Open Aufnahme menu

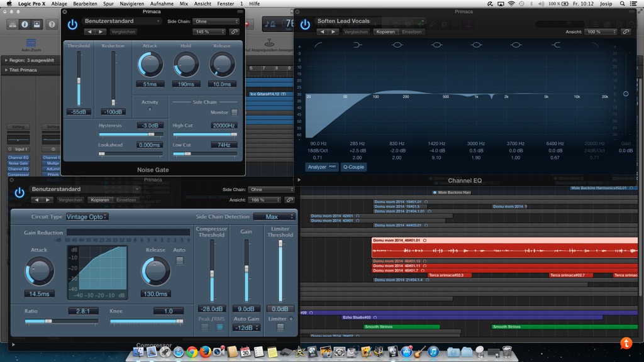click(x=162, y=4)
